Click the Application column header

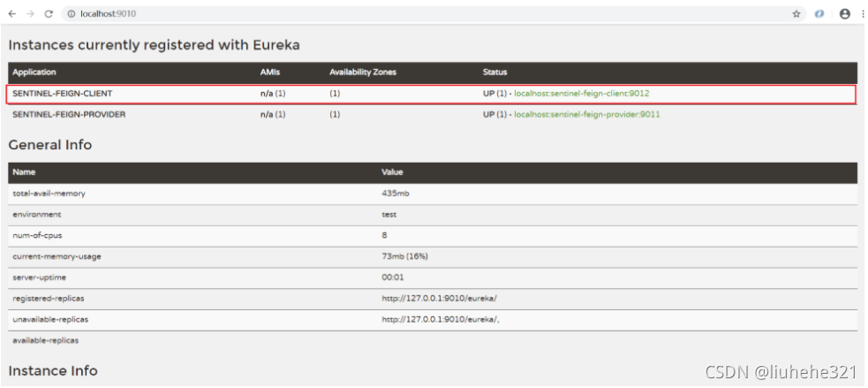pos(34,72)
